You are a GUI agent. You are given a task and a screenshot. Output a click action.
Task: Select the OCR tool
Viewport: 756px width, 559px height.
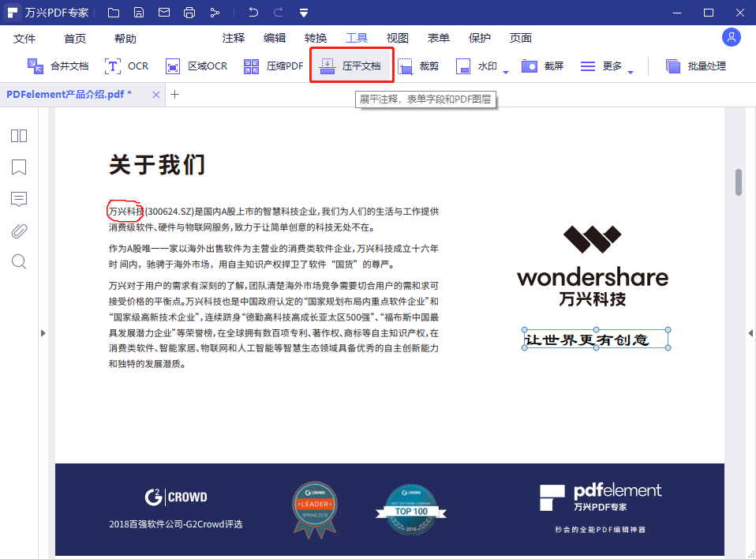coord(125,66)
